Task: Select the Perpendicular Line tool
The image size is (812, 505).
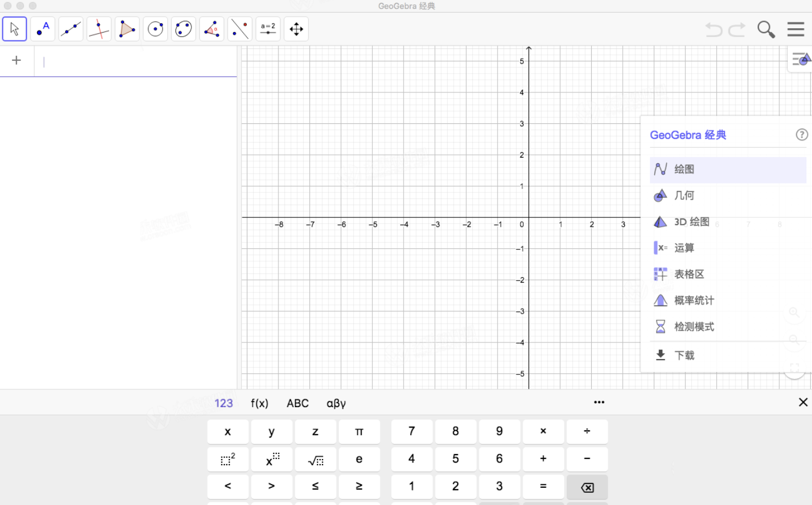Action: pyautogui.click(x=99, y=29)
